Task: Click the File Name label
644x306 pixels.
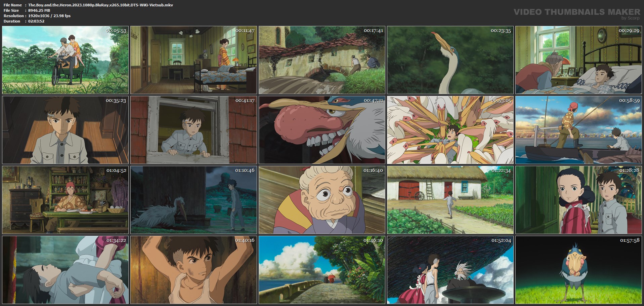Action: coord(13,5)
